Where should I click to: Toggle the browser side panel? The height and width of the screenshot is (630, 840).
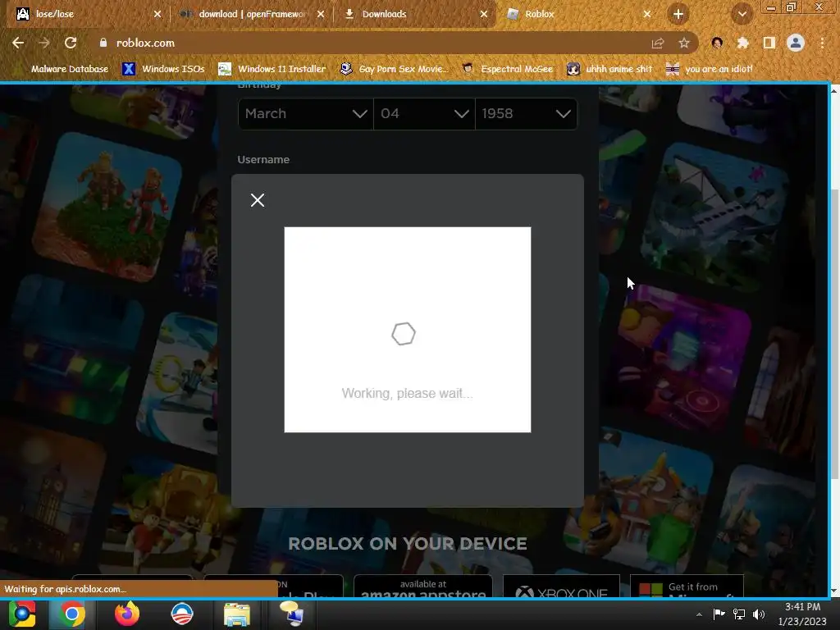click(769, 43)
